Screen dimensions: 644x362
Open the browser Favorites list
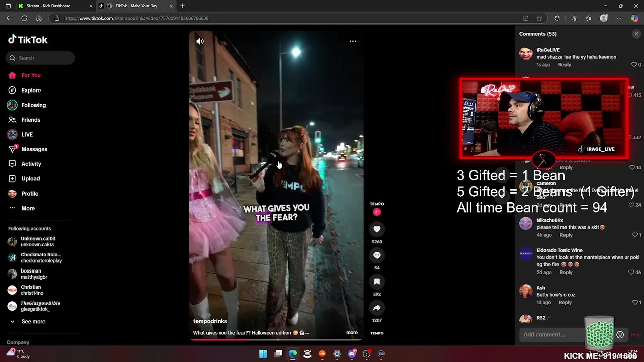pos(588,18)
